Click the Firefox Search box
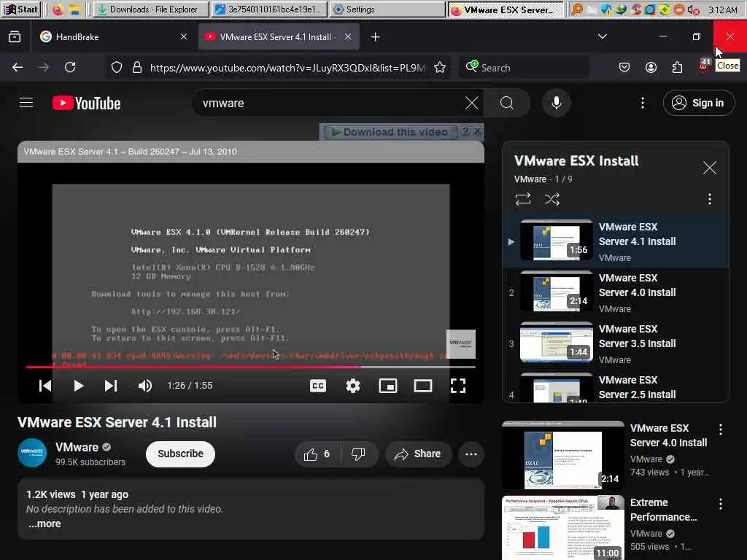The width and height of the screenshot is (747, 560). pos(524,68)
